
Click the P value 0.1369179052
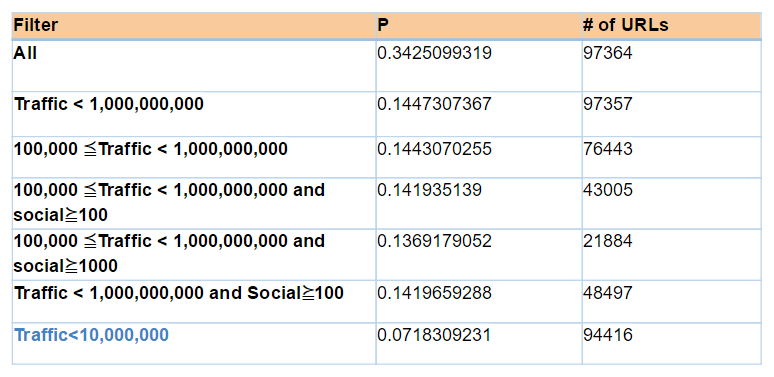pos(434,241)
